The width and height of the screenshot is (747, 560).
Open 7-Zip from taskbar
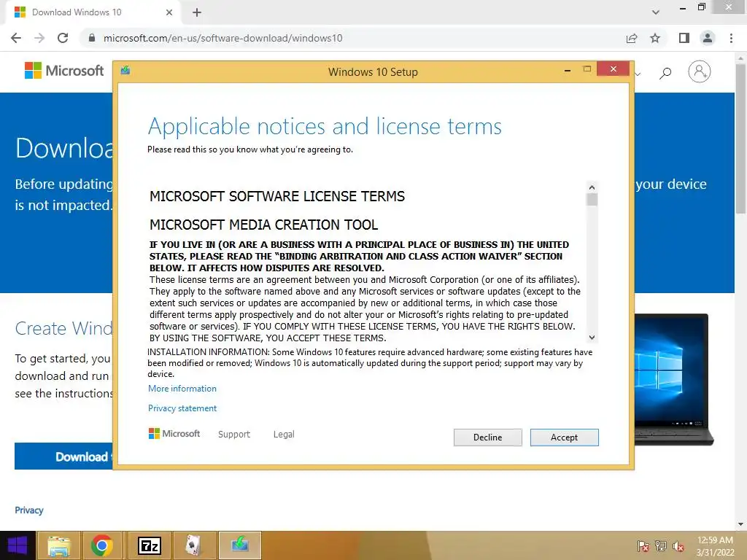point(149,545)
